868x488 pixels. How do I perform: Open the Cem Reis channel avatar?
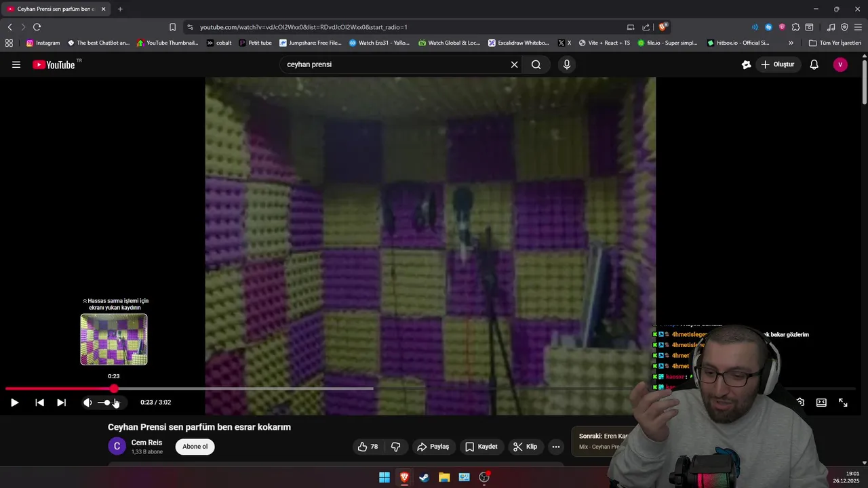click(117, 447)
